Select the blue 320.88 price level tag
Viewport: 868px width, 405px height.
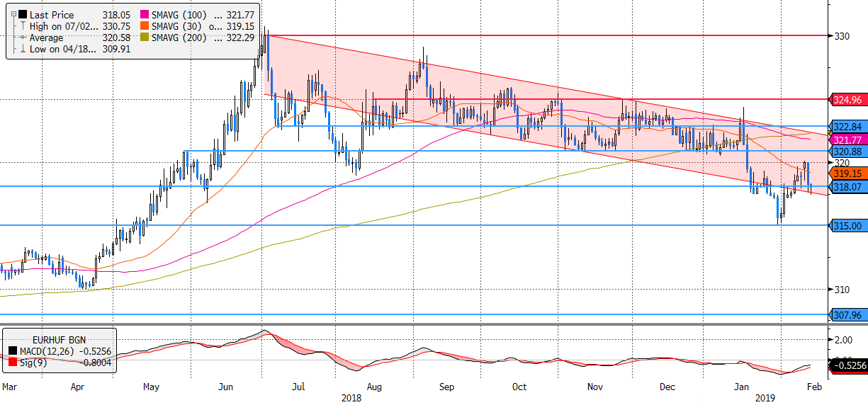pos(847,152)
